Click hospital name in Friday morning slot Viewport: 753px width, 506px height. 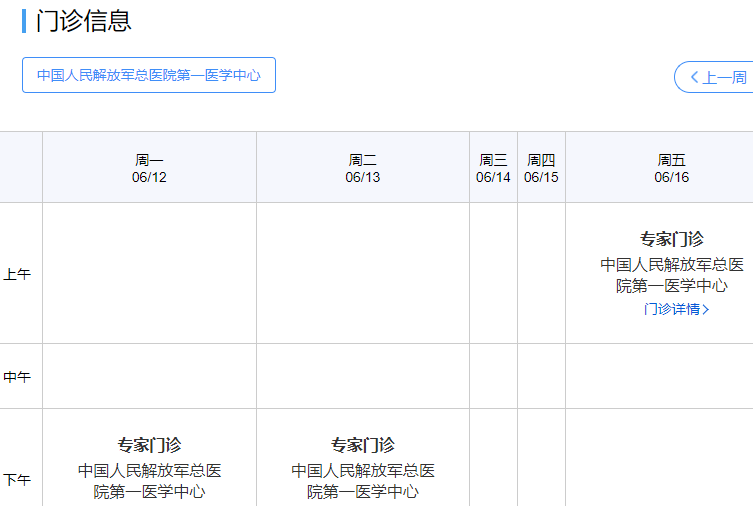coord(671,275)
